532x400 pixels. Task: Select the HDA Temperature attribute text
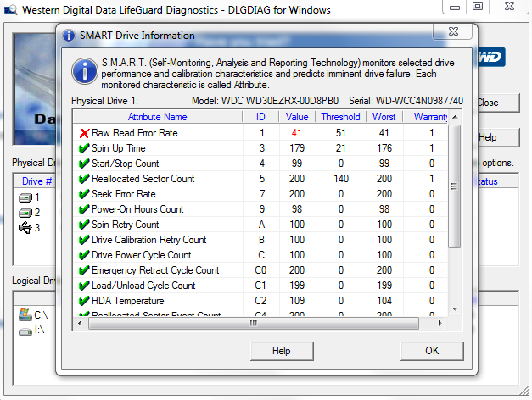(127, 301)
